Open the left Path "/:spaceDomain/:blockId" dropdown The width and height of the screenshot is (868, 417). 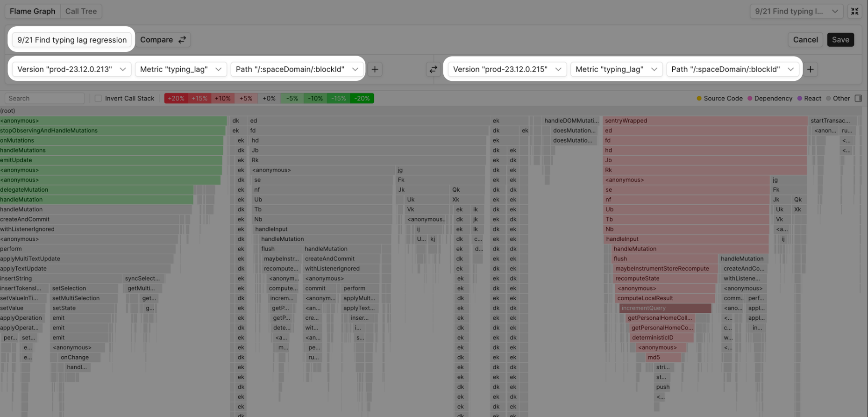point(297,69)
